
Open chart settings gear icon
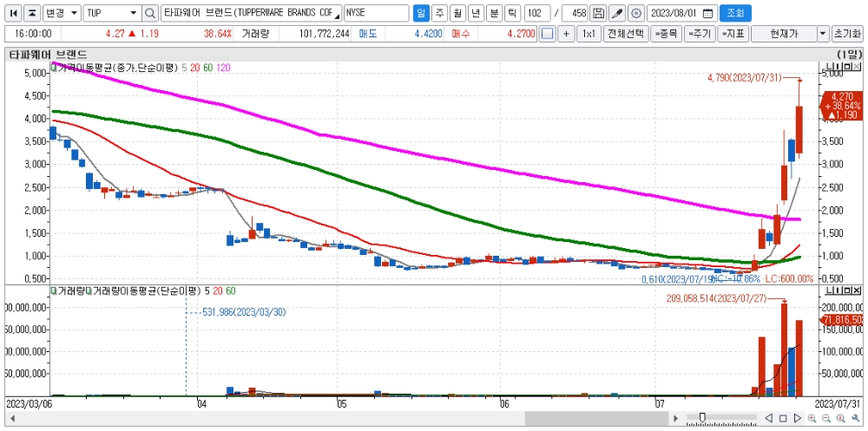(636, 13)
